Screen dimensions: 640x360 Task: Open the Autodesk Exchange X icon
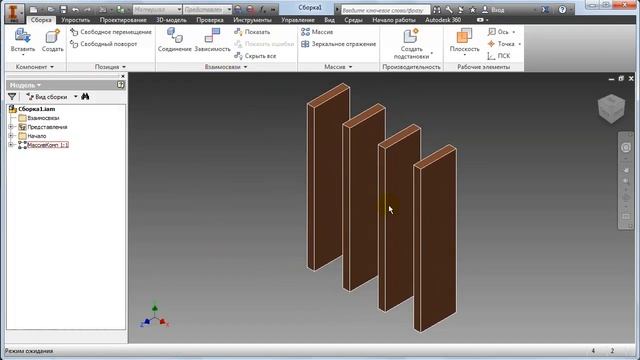pos(545,10)
